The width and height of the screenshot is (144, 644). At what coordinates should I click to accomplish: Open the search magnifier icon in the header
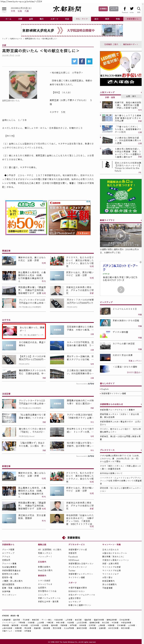(x=139, y=9)
